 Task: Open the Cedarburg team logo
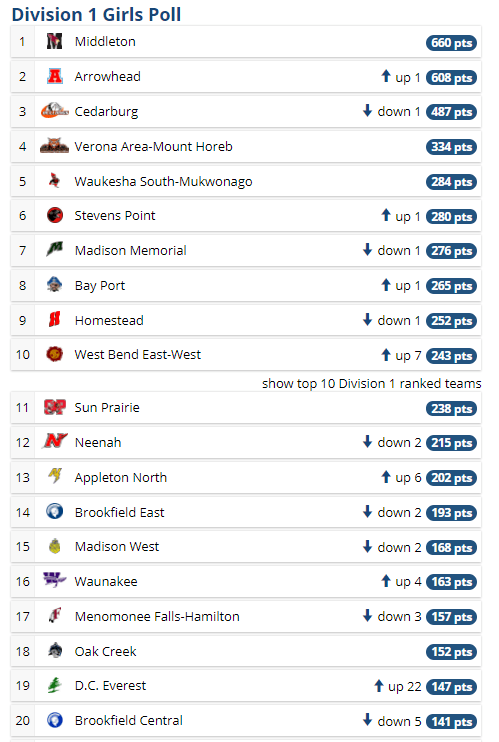54,111
